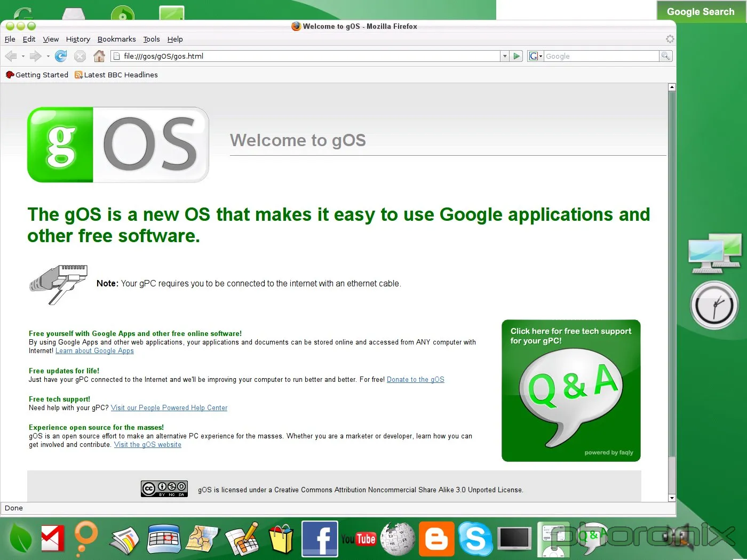Open the Latest BBC Headlines feed bookmark
The image size is (747, 560).
pyautogui.click(x=116, y=75)
